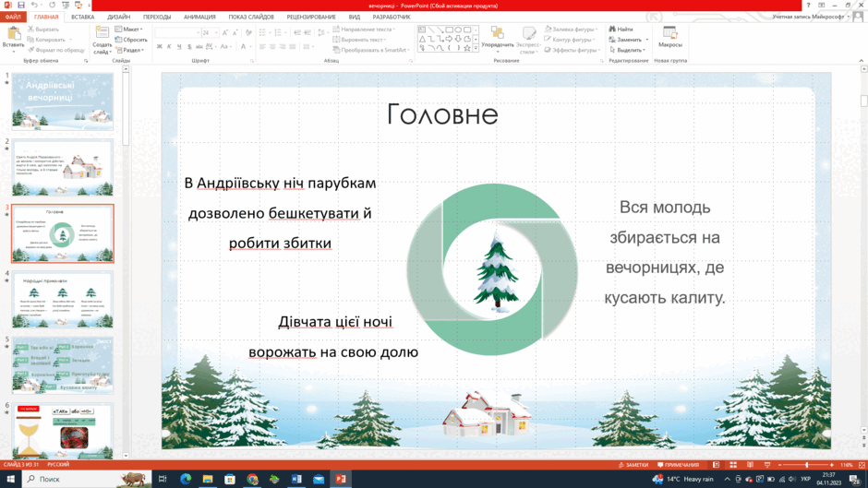Viewport: 868px width, 488px height.
Task: Save the presentation using the floppy disk icon
Action: [x=20, y=5]
